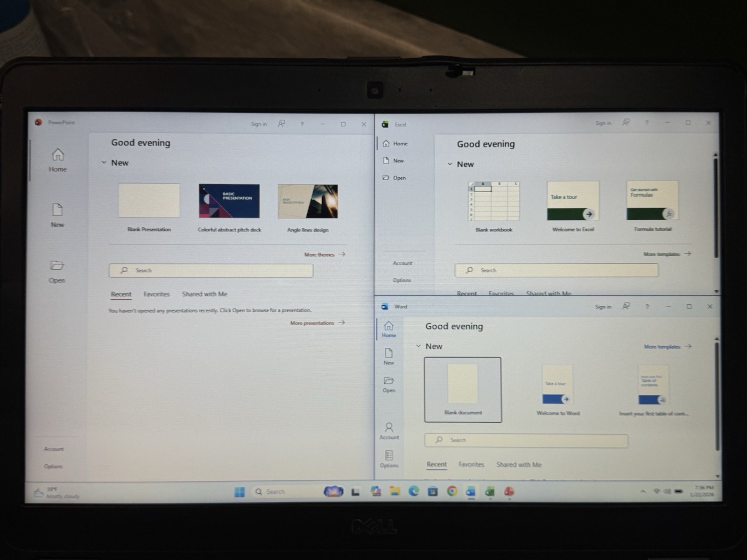Collapse the New section in PowerPoint
The width and height of the screenshot is (747, 560).
(104, 162)
